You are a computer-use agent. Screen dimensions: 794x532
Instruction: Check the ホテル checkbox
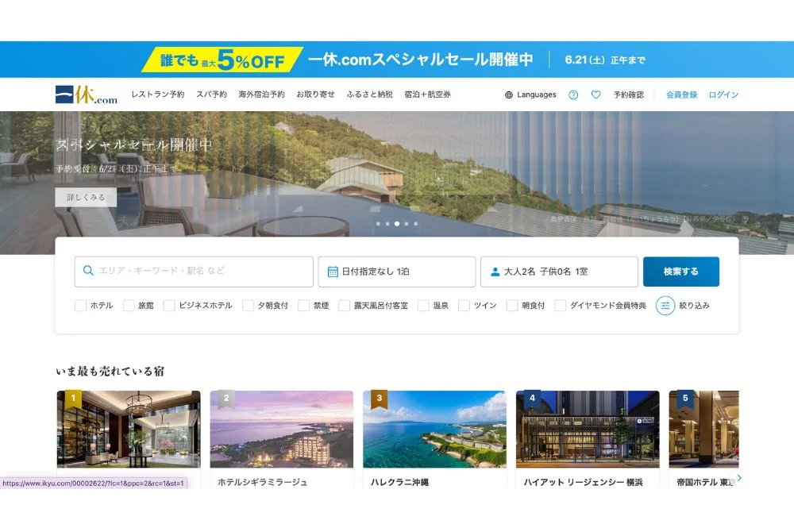(x=80, y=306)
